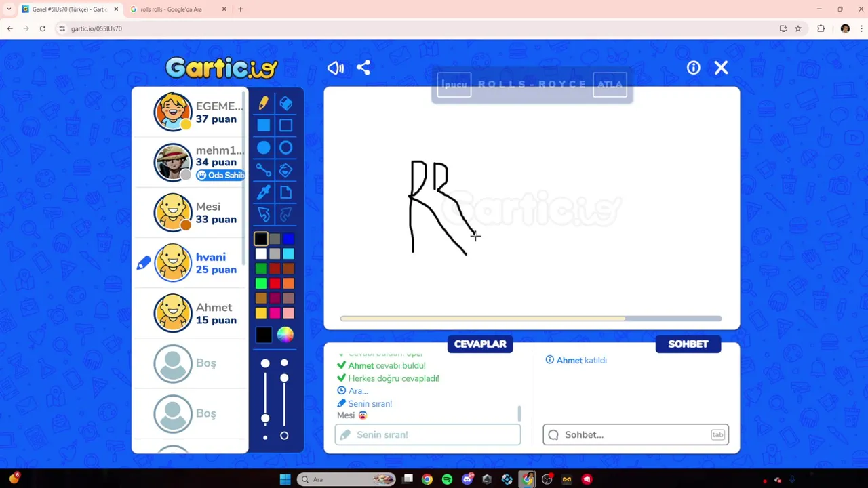Image resolution: width=868 pixels, height=488 pixels.
Task: Select the outlined circle tool
Action: 285,148
